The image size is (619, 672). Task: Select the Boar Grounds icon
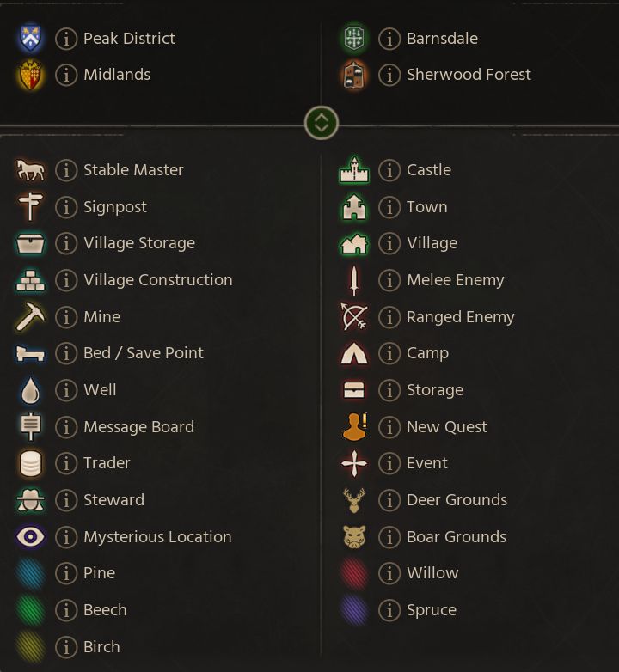[x=354, y=537]
